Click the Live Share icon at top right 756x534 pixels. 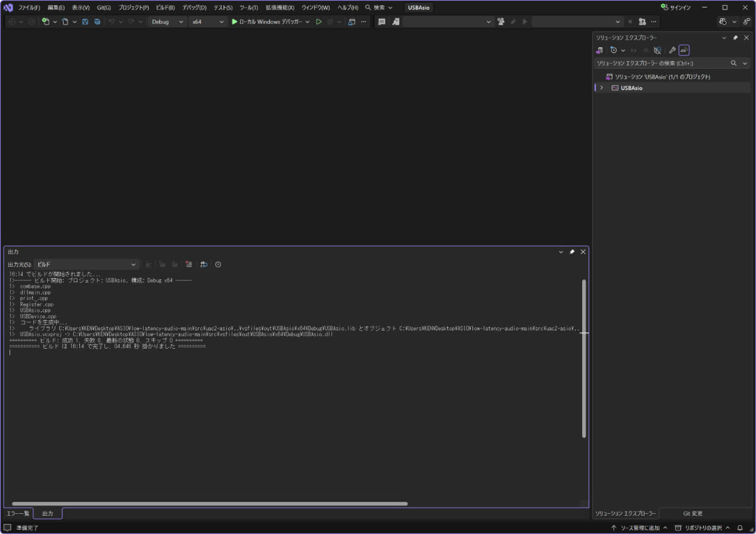pyautogui.click(x=746, y=21)
